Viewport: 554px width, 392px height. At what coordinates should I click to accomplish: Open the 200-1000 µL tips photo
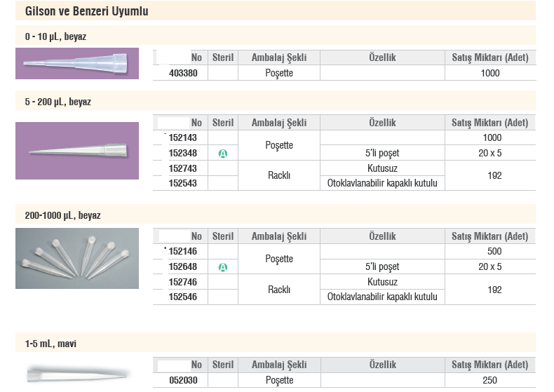[x=77, y=259]
